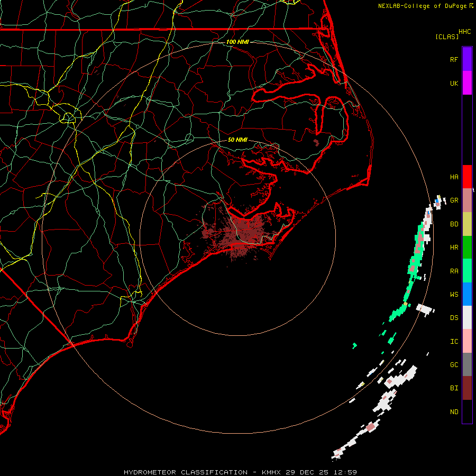Click the RF purple legend swatch
The width and height of the screenshot is (476, 476).
coord(467,59)
